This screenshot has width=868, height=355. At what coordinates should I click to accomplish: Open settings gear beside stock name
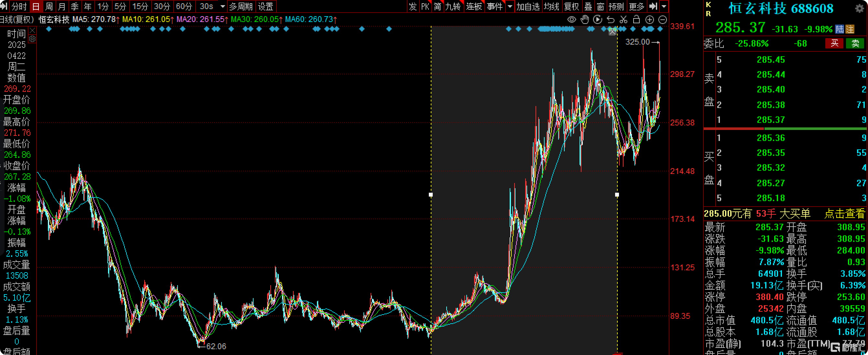[860, 8]
